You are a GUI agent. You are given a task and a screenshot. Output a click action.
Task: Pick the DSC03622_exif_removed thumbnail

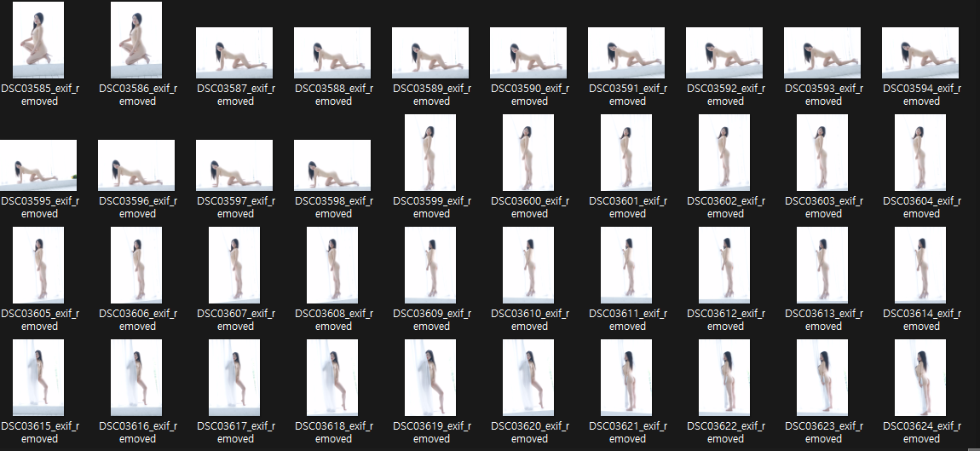click(x=724, y=378)
